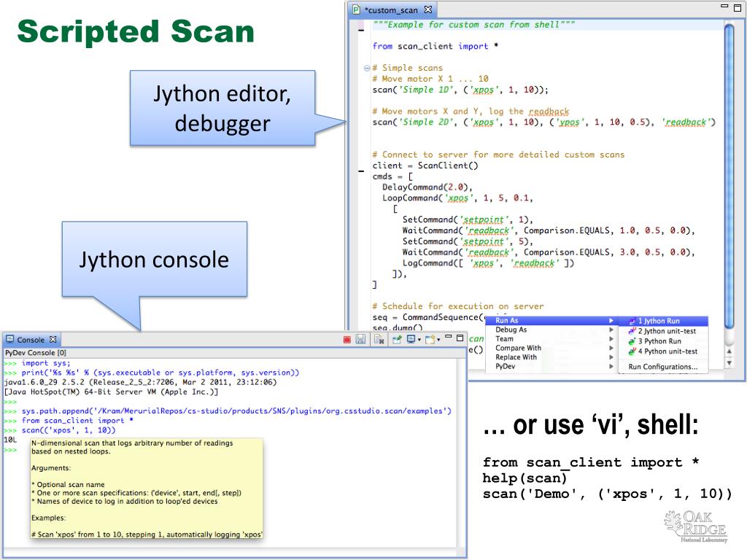
Task: Choose '3 Python Run' option
Action: click(x=662, y=341)
